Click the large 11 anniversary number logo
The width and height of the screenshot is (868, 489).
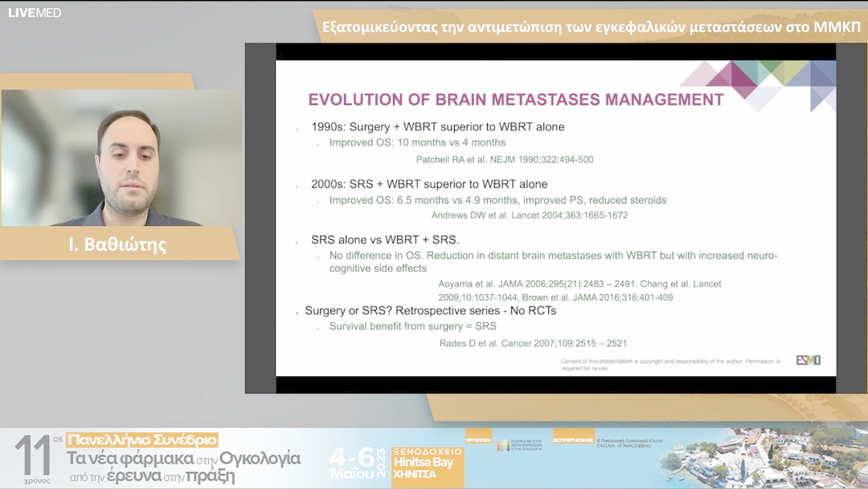point(33,458)
